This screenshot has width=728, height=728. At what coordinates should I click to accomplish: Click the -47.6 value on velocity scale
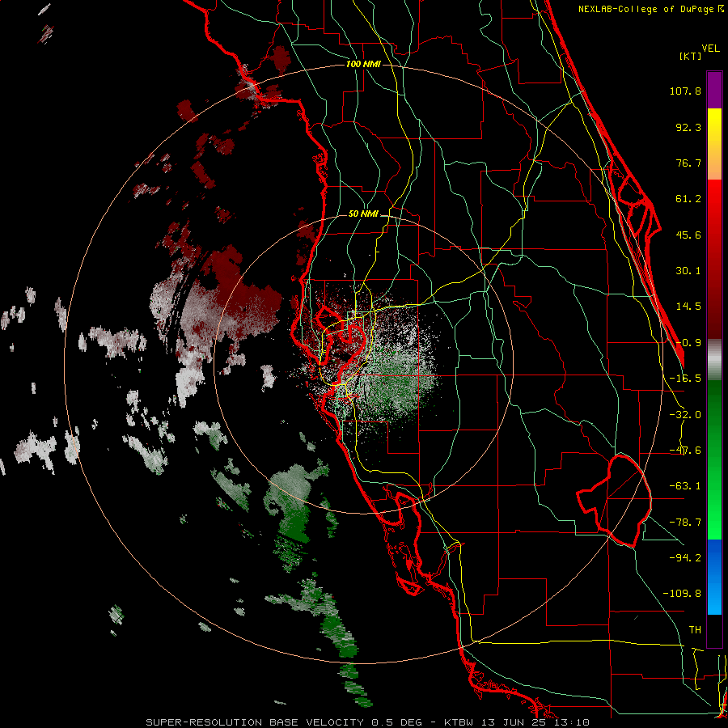685,451
